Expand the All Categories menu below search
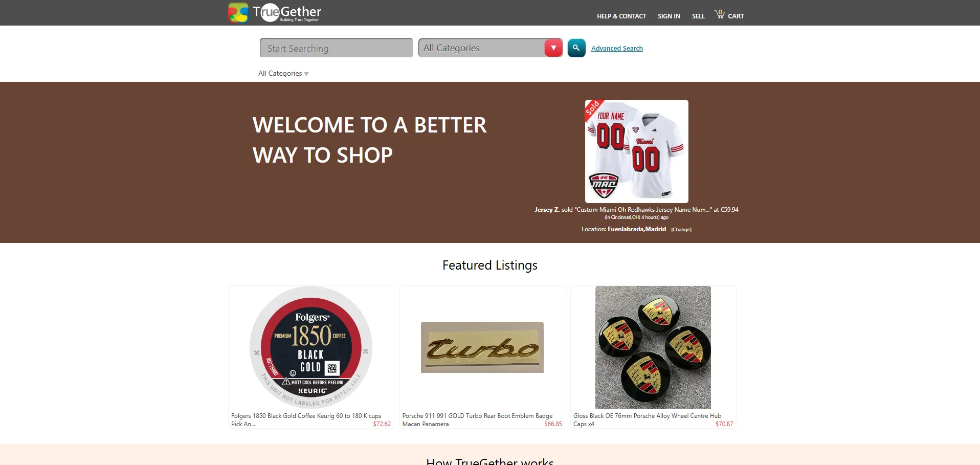The image size is (980, 465). tap(283, 74)
